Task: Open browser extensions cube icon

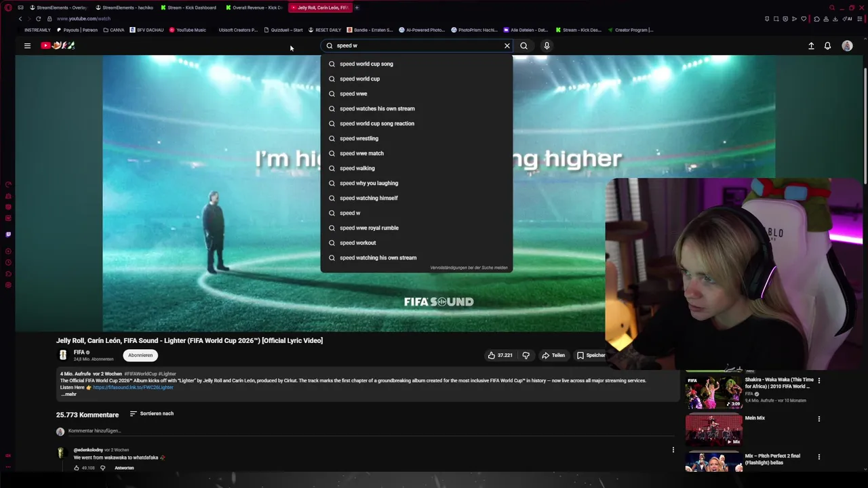Action: 816,19
